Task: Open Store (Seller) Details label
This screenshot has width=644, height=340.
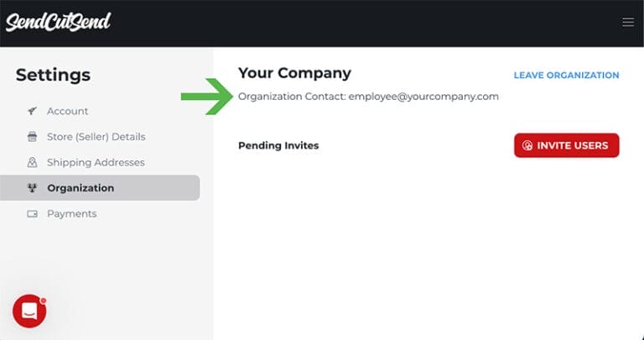Action: 96,137
